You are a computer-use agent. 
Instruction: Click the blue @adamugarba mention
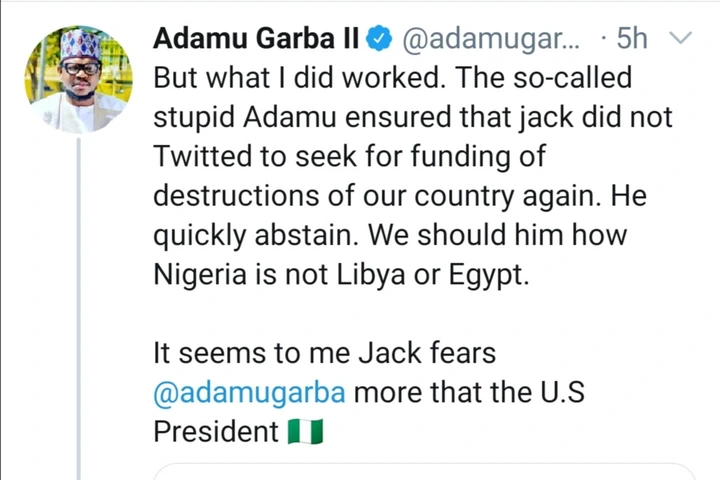click(x=249, y=391)
